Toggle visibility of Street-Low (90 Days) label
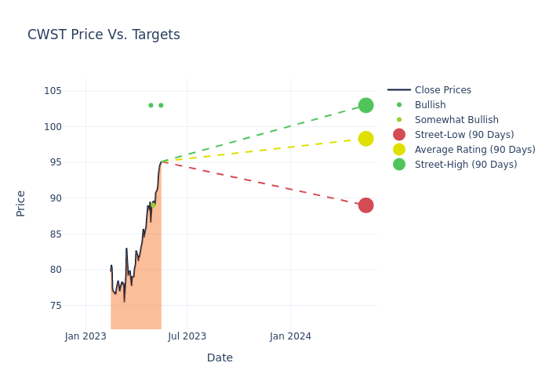Image resolution: width=549 pixels, height=392 pixels. coord(464,135)
